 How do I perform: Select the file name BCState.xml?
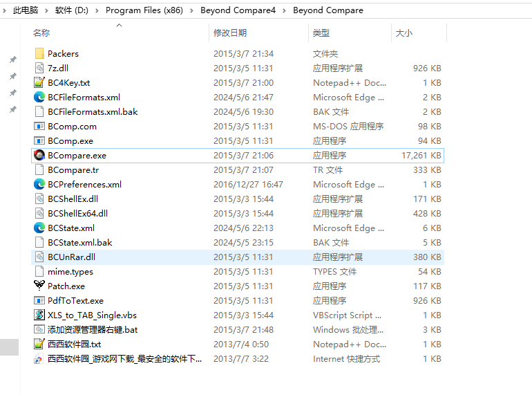tap(71, 228)
